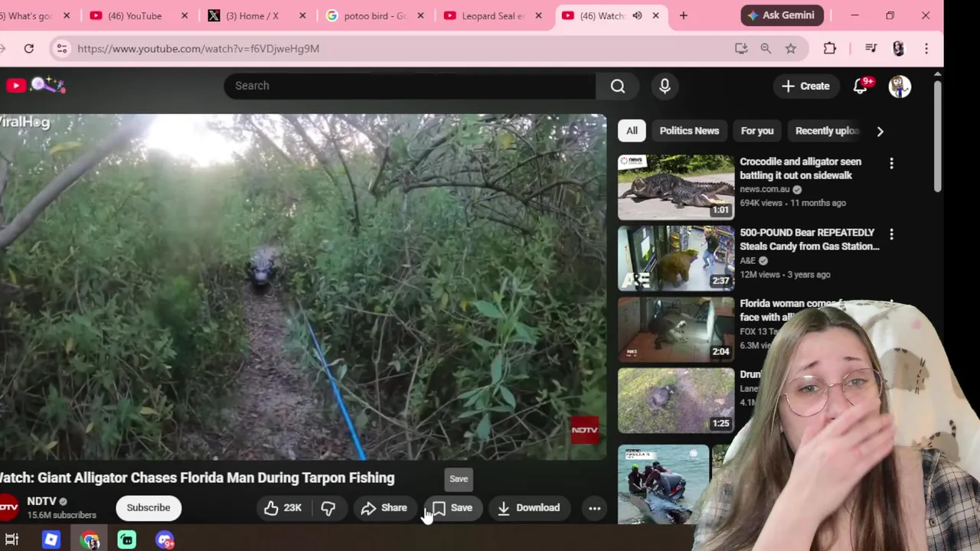980x551 pixels.
Task: Open Chrome three-dot menu
Action: coord(926,48)
